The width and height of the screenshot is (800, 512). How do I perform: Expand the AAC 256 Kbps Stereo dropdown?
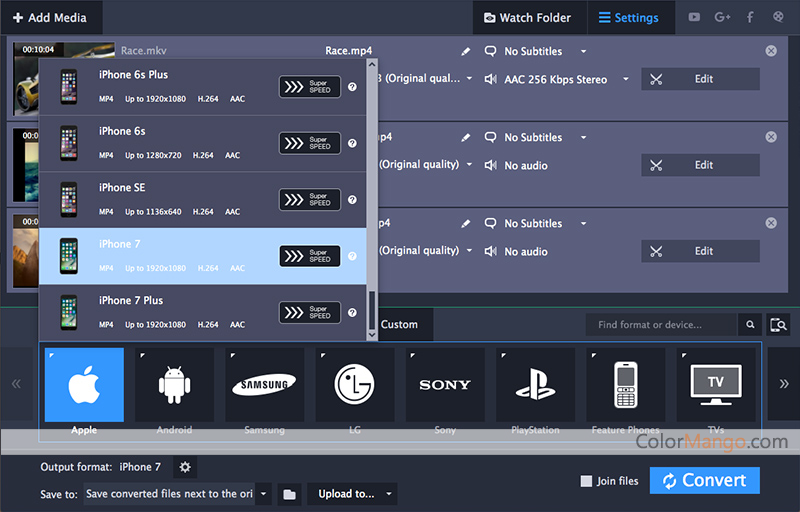pos(626,79)
